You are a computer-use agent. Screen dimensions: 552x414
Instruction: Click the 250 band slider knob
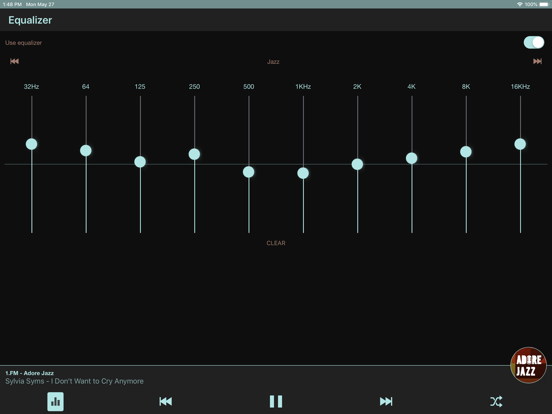coord(194,154)
